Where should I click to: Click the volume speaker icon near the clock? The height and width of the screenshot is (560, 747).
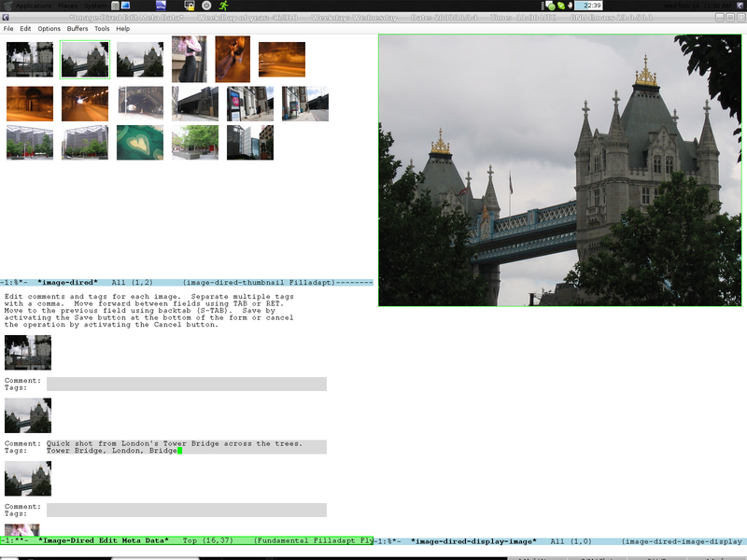pos(570,7)
